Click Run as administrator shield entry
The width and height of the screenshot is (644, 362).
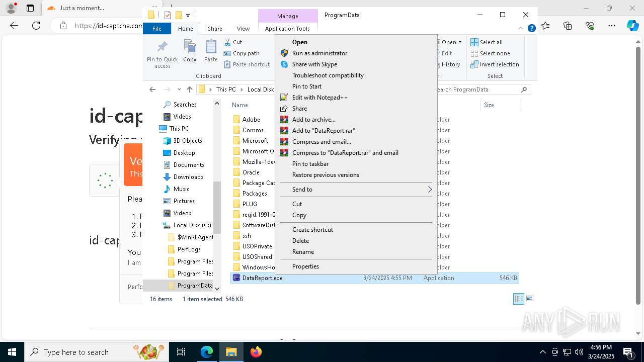coord(356,53)
